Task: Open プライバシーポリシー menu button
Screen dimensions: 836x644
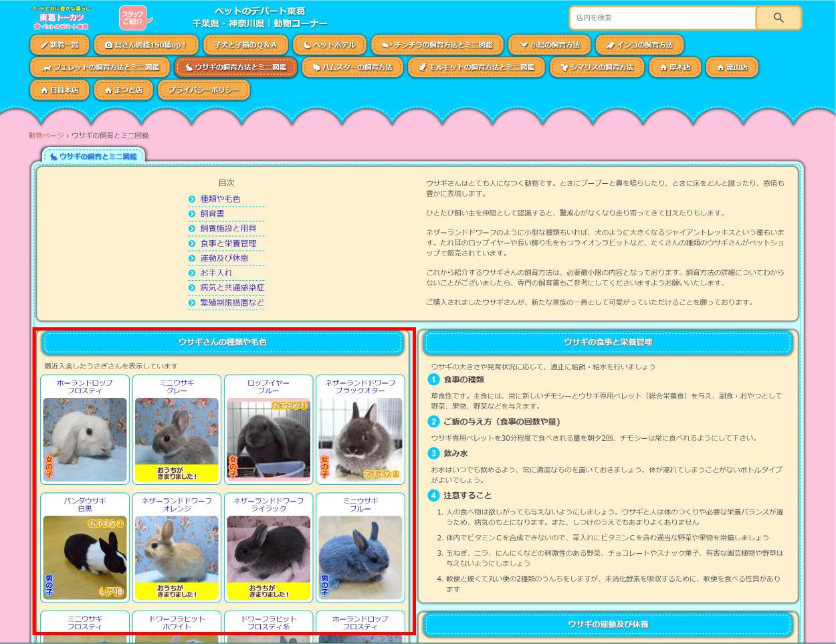Action: [203, 90]
